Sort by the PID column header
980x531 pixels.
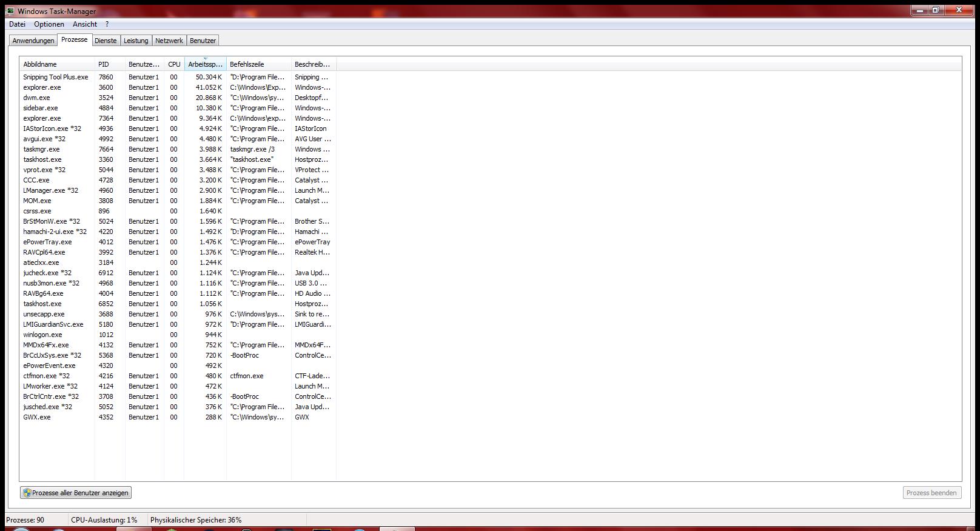coord(110,64)
